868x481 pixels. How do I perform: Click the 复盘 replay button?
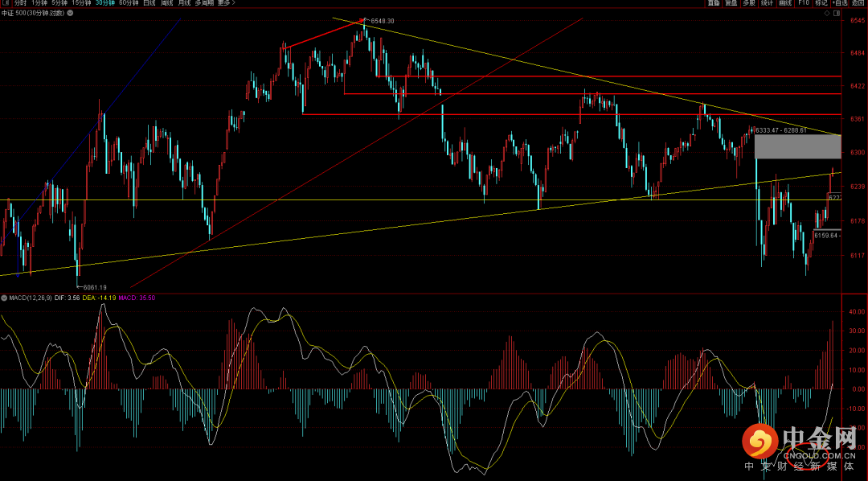(731, 2)
